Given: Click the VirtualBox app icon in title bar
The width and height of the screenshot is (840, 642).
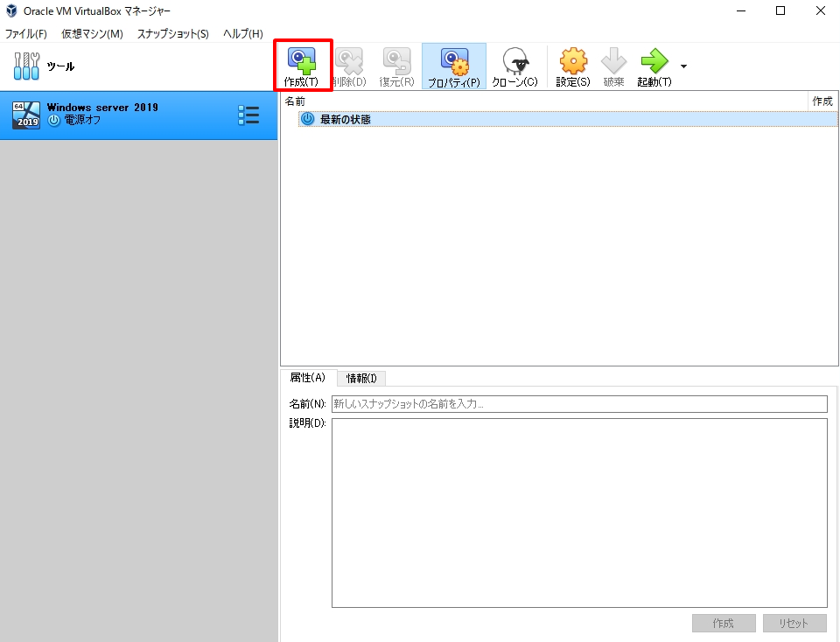Looking at the screenshot, I should [11, 10].
